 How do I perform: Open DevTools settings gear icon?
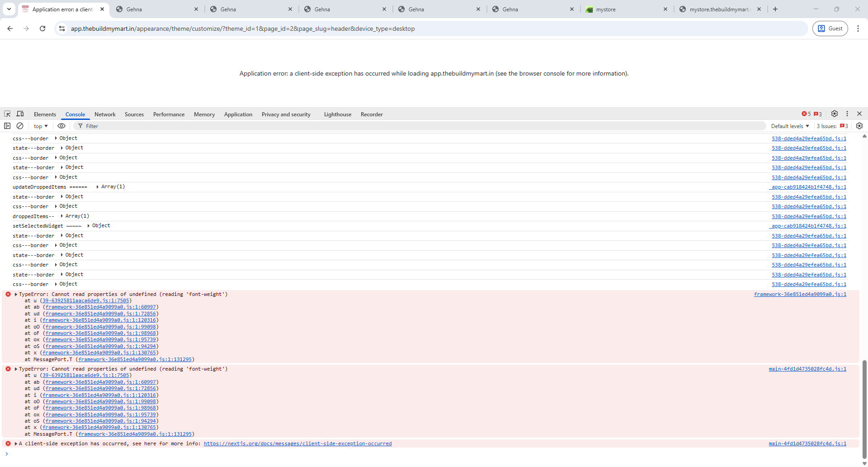pyautogui.click(x=835, y=114)
